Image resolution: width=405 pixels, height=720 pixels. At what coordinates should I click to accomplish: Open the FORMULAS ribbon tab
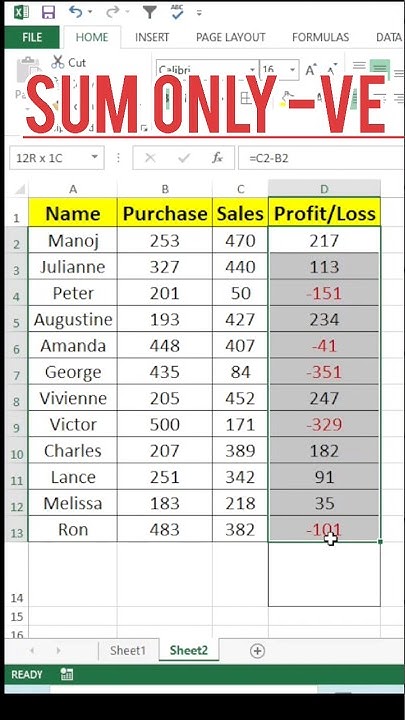coord(321,38)
